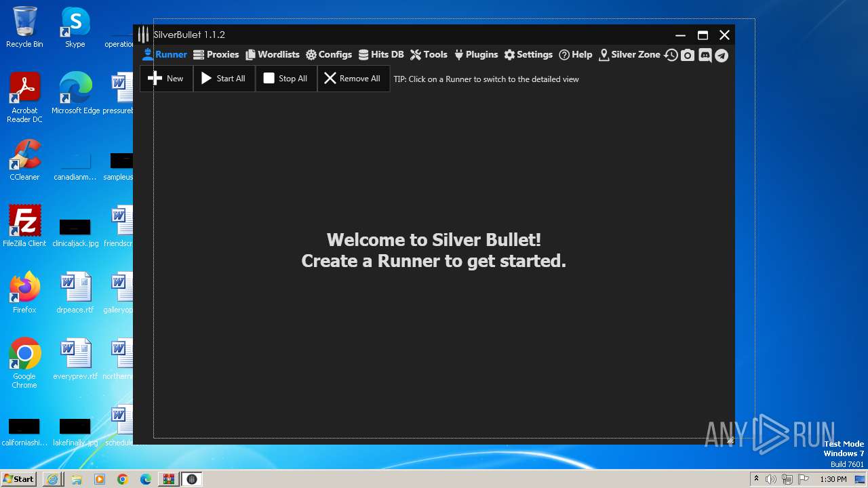
Task: Click Start All runners
Action: pos(224,79)
